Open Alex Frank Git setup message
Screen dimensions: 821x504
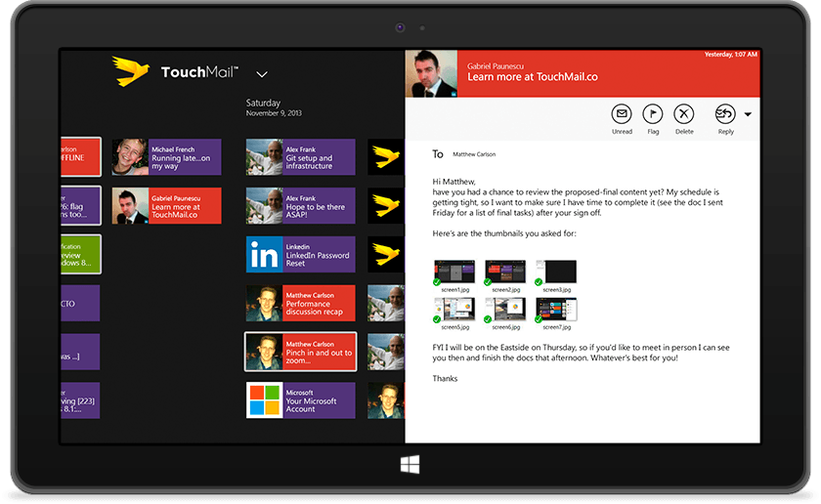[x=301, y=157]
